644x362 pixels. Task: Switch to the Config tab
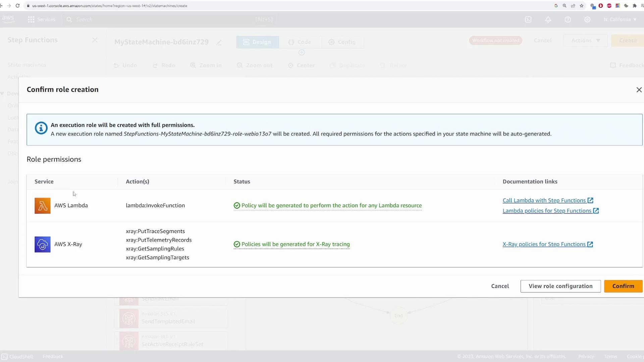click(x=342, y=42)
